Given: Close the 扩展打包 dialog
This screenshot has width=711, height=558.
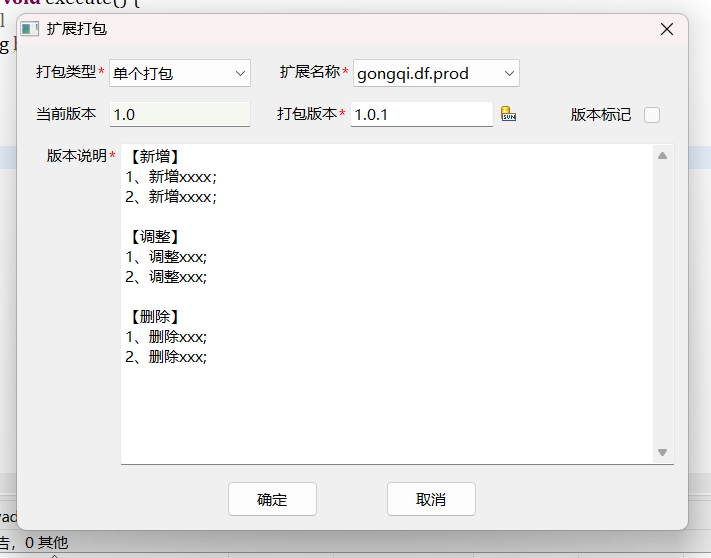Looking at the screenshot, I should [x=667, y=29].
